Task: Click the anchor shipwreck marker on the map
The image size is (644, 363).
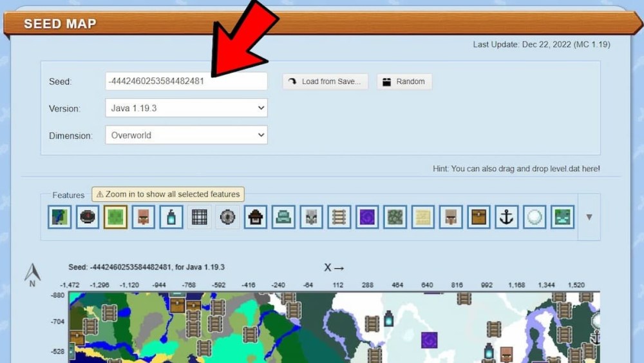Action: 595,337
